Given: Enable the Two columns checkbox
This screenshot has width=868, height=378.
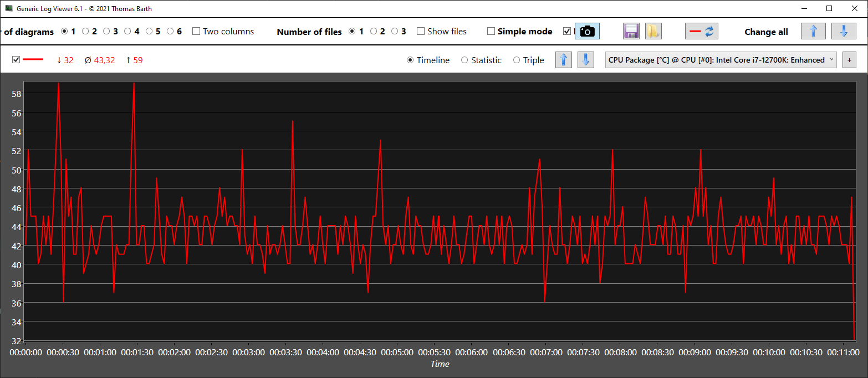Looking at the screenshot, I should pyautogui.click(x=196, y=32).
